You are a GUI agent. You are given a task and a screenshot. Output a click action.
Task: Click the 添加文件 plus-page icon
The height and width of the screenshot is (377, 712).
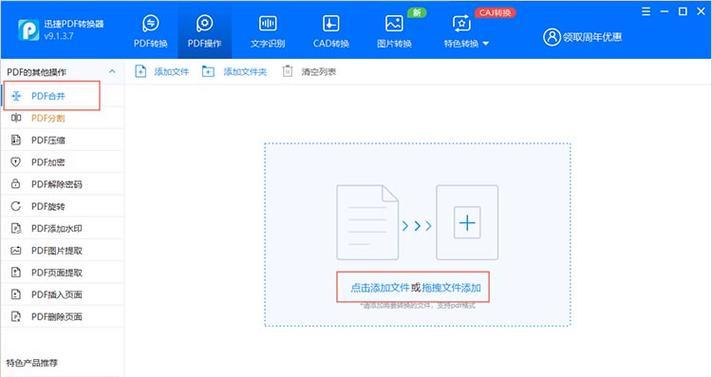click(x=141, y=71)
